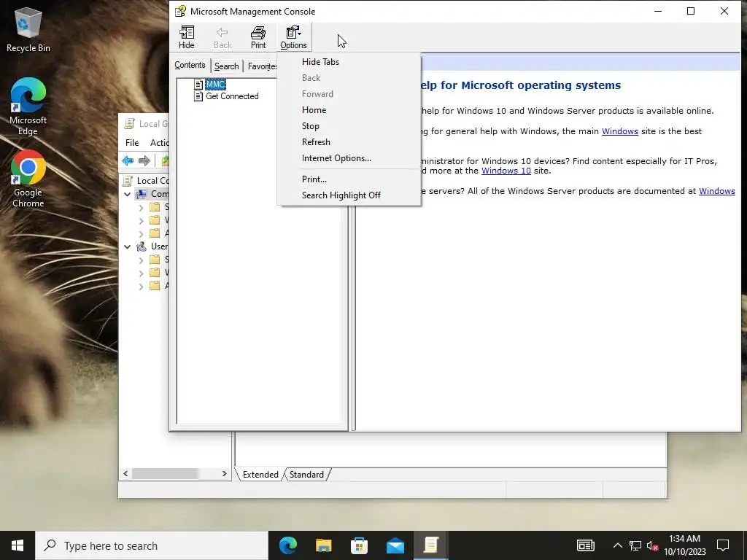Select Search Highlight Off option
Image resolution: width=747 pixels, height=560 pixels.
point(349,195)
